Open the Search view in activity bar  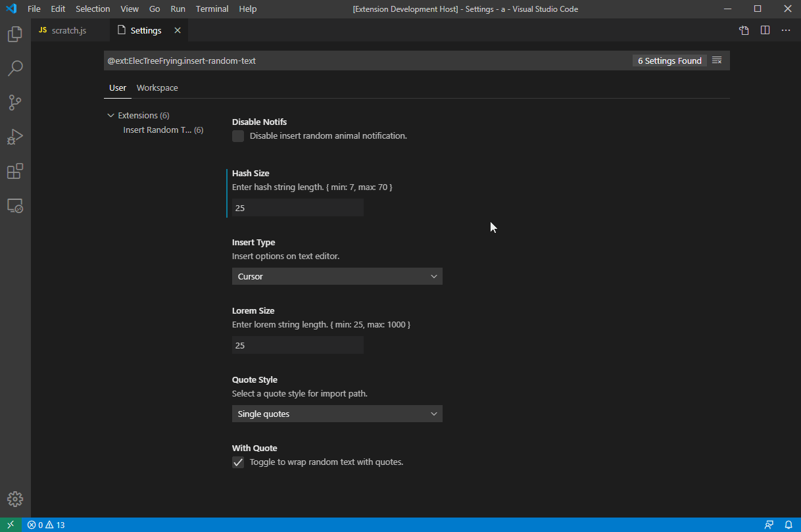14,68
